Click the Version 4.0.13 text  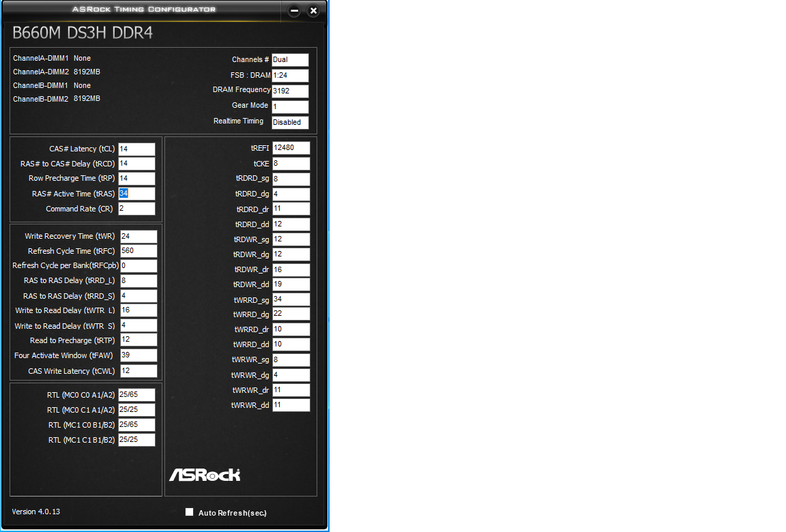tap(36, 512)
